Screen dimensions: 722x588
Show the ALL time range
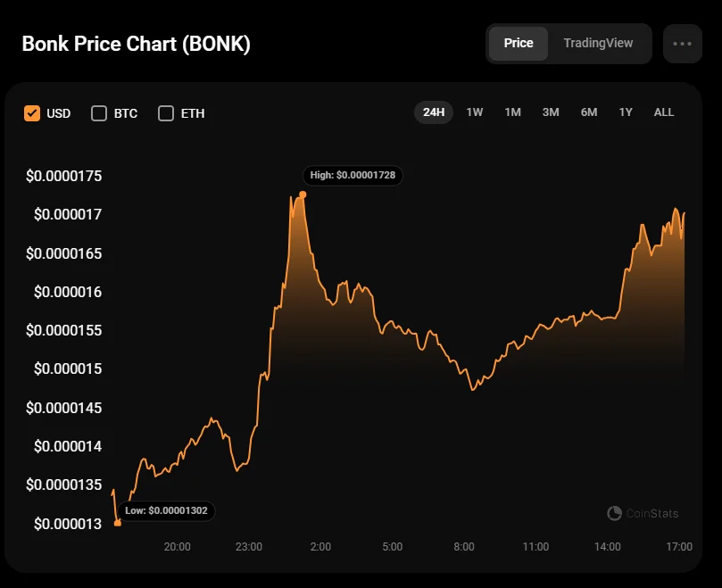click(664, 112)
